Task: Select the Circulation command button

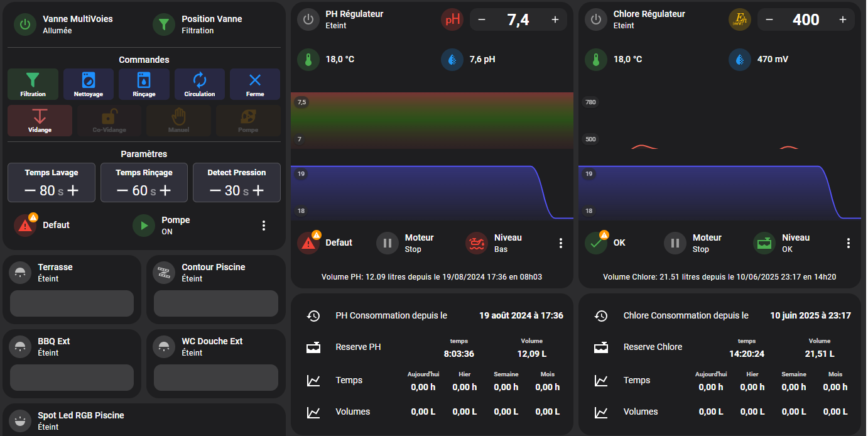Action: tap(200, 84)
